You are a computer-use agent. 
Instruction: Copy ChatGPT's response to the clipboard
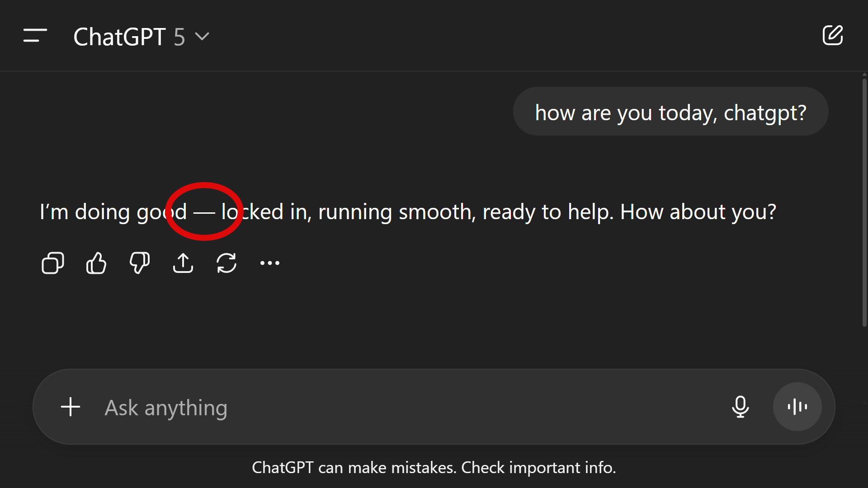point(52,263)
